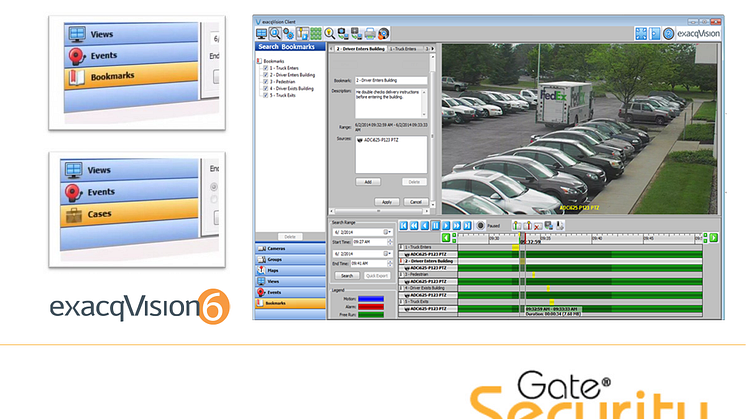This screenshot has height=419, width=746.
Task: Uncheck '2 - Driver Enters Building' bookmark checkbox
Action: [266, 75]
